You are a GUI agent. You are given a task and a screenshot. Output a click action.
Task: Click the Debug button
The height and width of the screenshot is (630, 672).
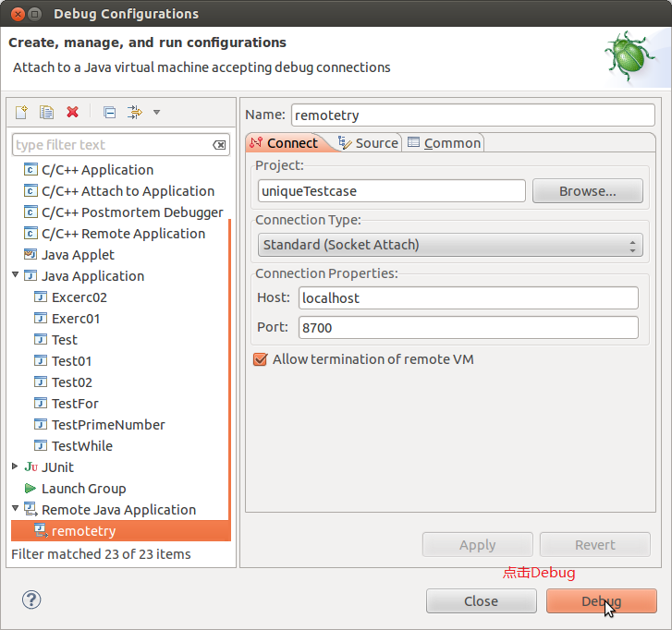[x=601, y=600]
